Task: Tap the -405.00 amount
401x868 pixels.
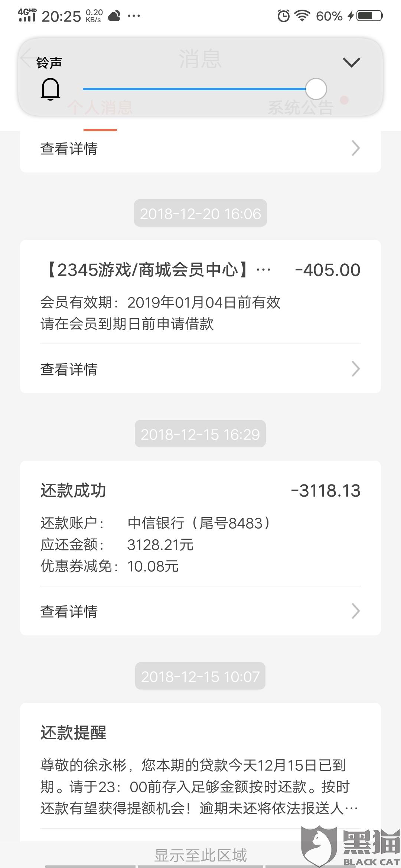Action: click(x=327, y=270)
